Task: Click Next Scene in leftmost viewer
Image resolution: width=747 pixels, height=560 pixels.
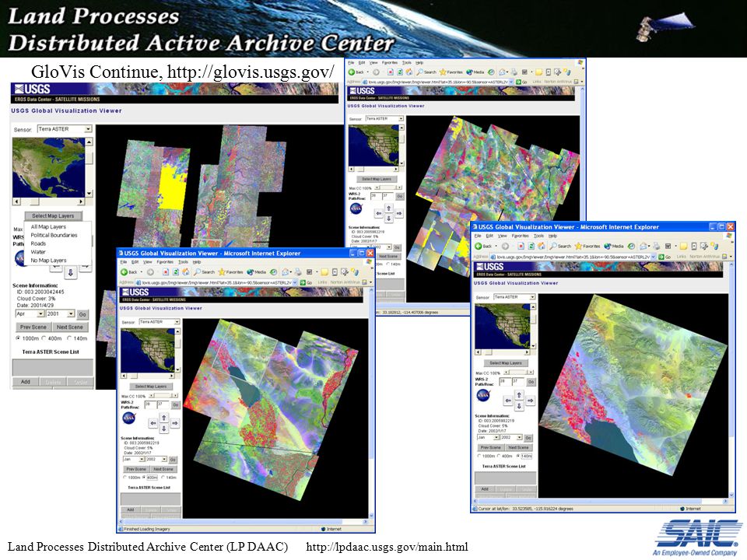Action: (x=69, y=327)
